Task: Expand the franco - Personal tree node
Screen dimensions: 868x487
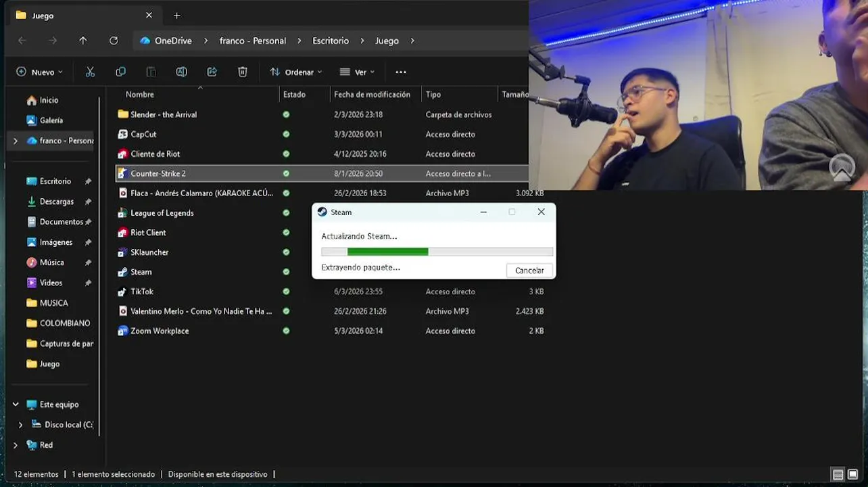Action: 15,141
